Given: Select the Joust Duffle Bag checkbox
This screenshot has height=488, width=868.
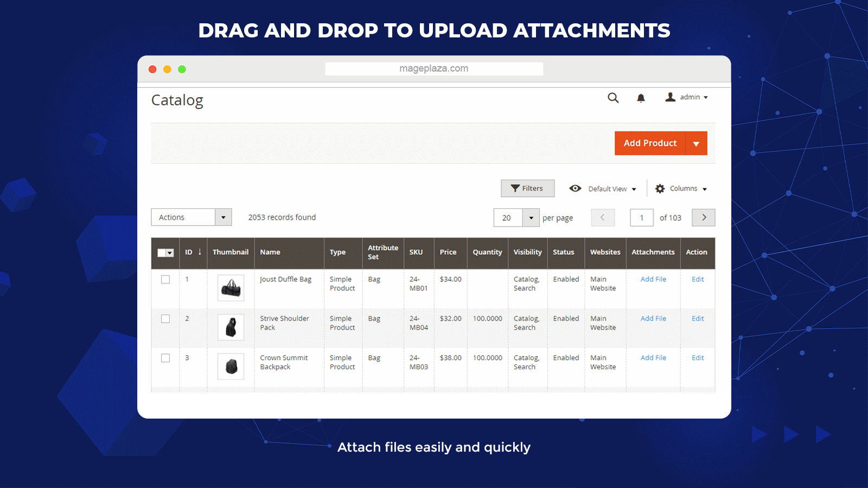Looking at the screenshot, I should point(165,280).
